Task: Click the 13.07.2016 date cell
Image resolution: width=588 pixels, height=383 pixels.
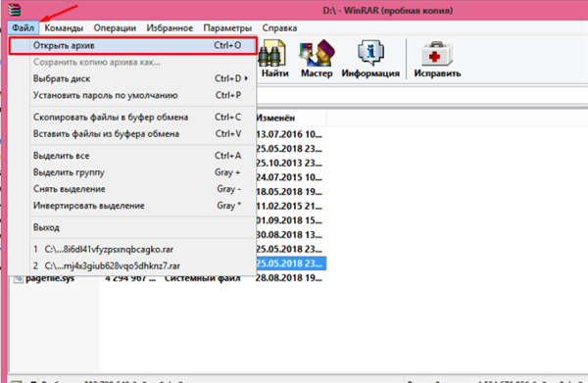Action: pyautogui.click(x=289, y=134)
